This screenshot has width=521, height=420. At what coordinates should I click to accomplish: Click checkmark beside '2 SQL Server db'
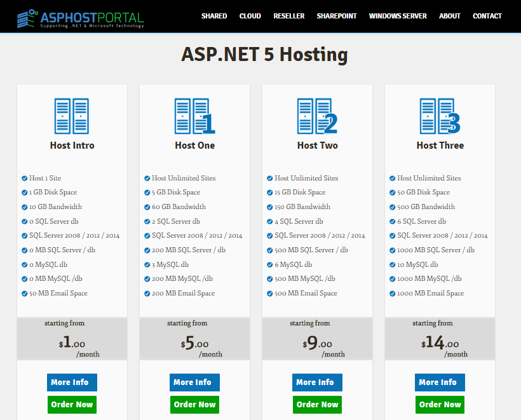click(147, 221)
